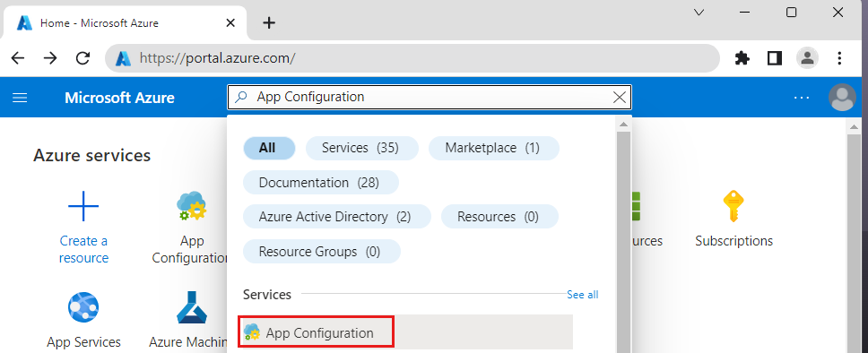Click the Create a resource link text

83,250
